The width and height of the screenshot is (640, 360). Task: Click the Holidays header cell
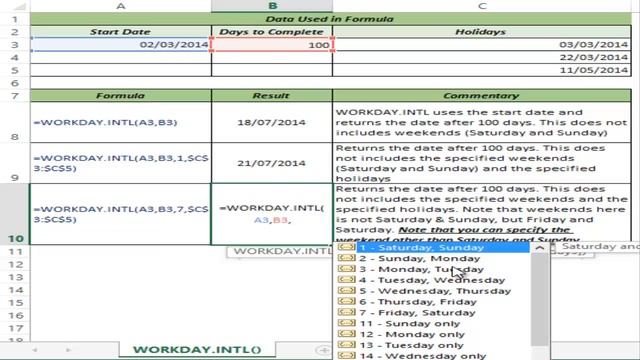tap(482, 32)
